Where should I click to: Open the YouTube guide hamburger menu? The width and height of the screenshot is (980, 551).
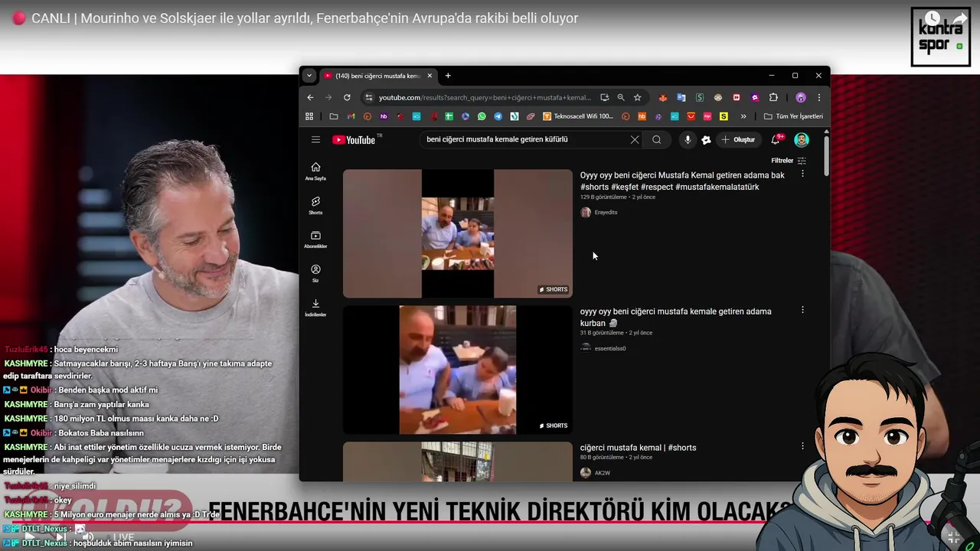tap(315, 139)
